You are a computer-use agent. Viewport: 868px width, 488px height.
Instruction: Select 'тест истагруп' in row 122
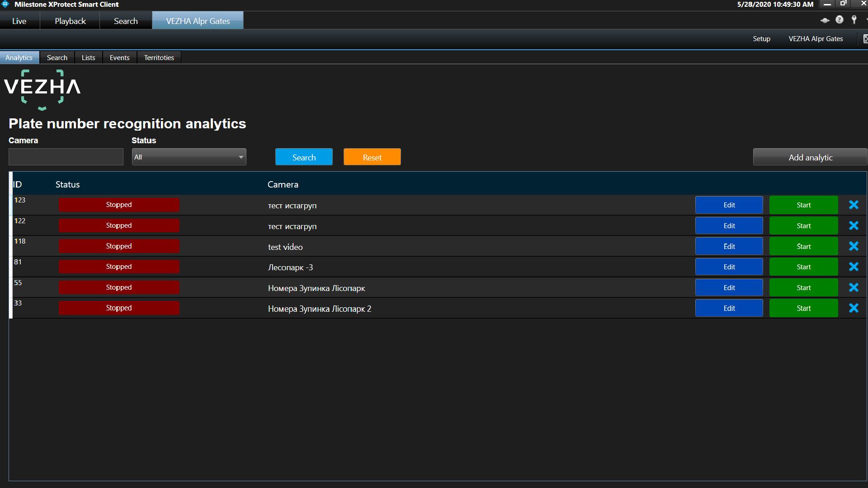tap(292, 226)
